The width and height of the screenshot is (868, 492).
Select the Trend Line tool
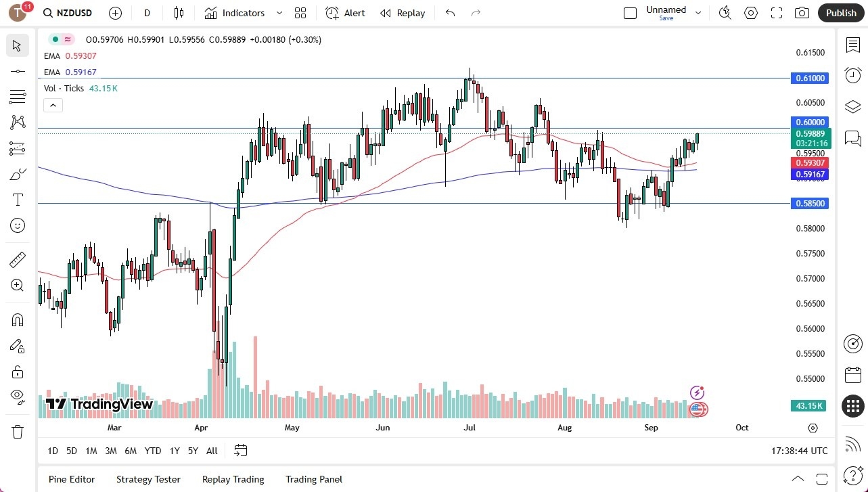pyautogui.click(x=17, y=71)
